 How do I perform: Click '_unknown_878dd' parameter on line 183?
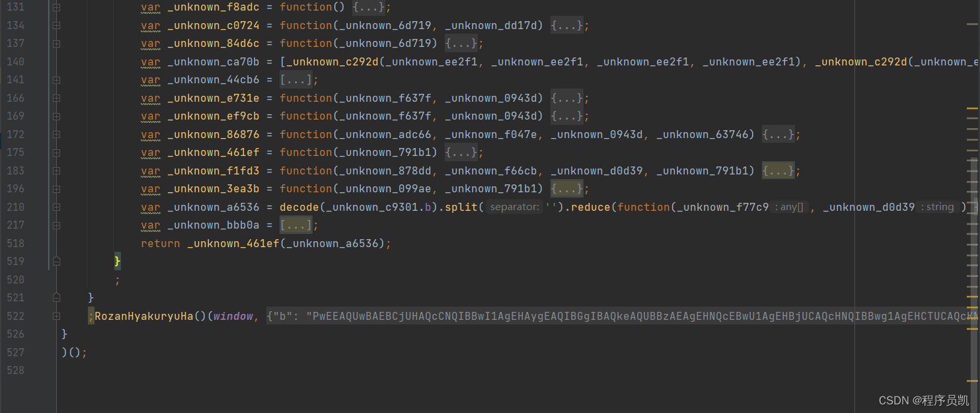point(385,171)
